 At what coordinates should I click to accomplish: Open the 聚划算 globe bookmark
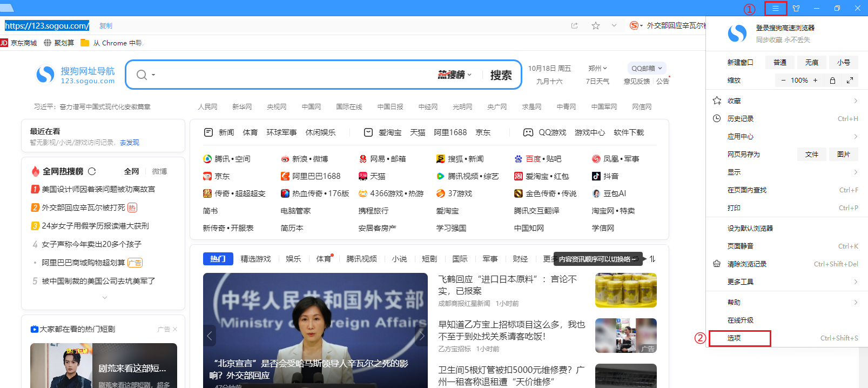coord(59,43)
